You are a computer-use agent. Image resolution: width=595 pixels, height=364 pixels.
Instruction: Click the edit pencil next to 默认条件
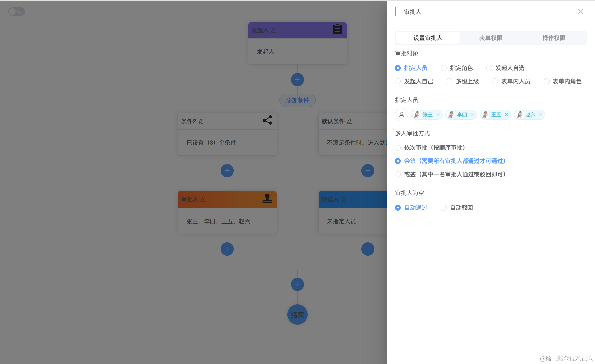click(x=350, y=121)
